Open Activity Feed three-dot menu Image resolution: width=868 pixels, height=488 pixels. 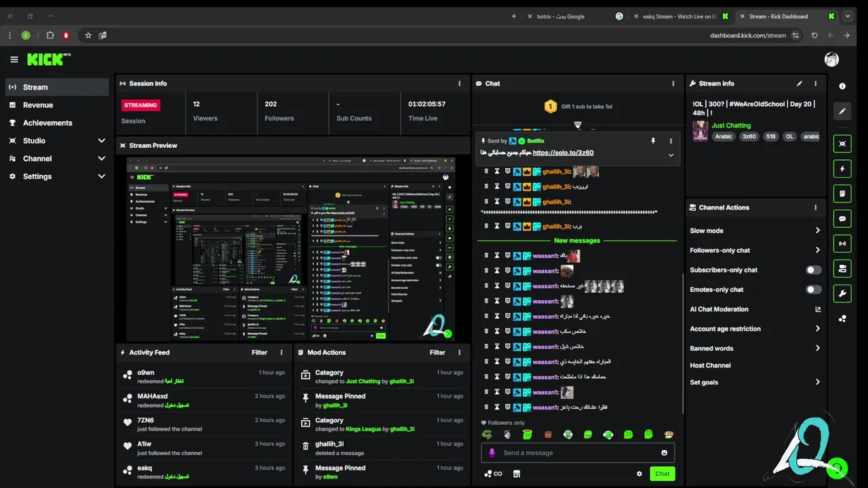281,352
